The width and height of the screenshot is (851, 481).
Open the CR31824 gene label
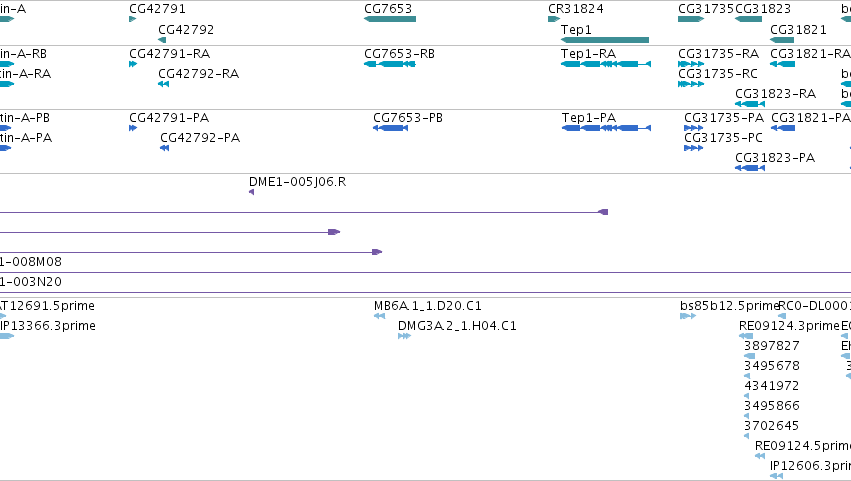click(576, 9)
